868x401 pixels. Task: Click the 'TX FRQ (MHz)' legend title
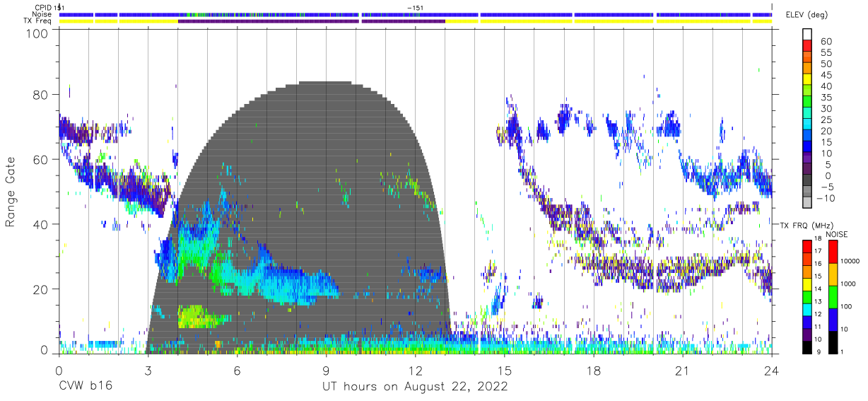(807, 225)
